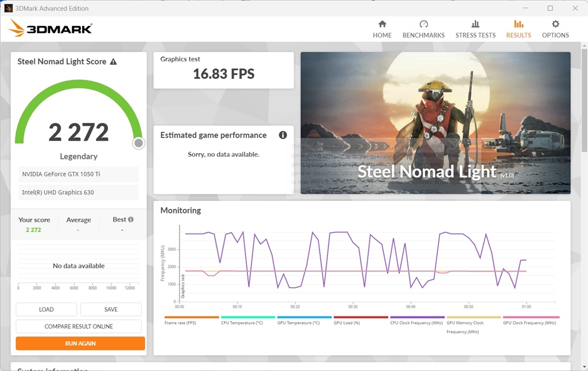This screenshot has height=371, width=588.
Task: Click the vertical scrollbar thumb
Action: (584, 100)
